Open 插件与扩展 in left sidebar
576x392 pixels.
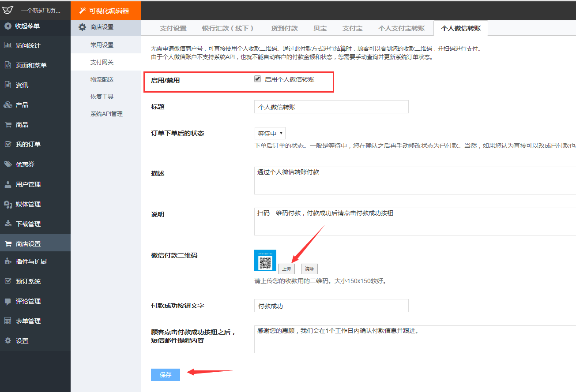[x=31, y=261]
